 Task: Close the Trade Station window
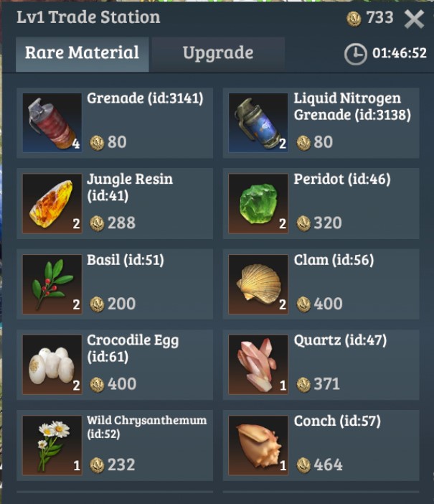click(414, 19)
